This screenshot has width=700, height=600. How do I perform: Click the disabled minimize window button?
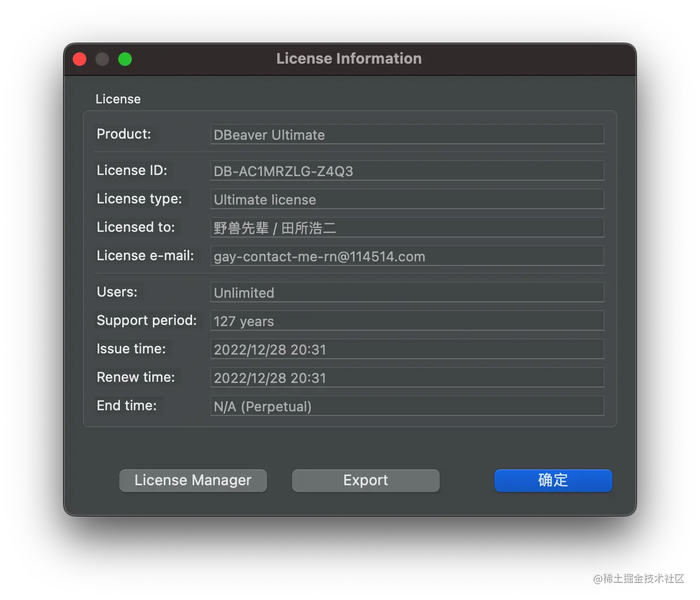pyautogui.click(x=102, y=59)
